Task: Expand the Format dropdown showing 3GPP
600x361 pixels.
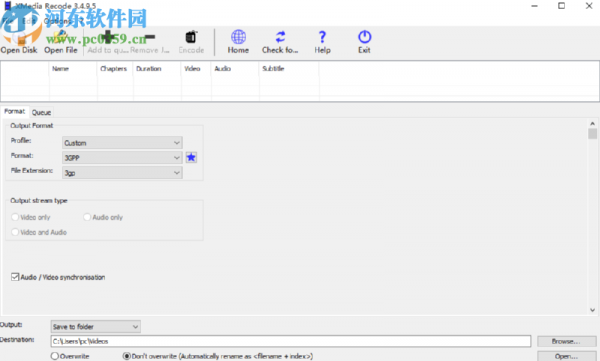Action: (x=122, y=157)
